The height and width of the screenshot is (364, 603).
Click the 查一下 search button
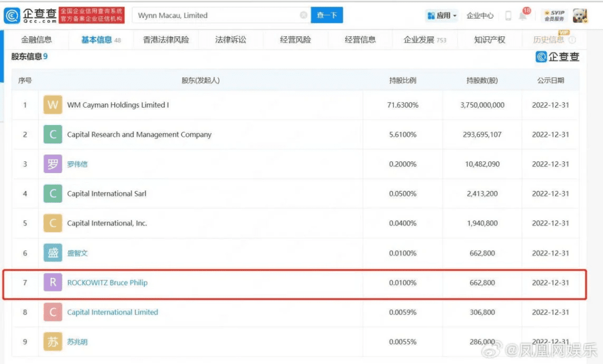click(x=327, y=16)
